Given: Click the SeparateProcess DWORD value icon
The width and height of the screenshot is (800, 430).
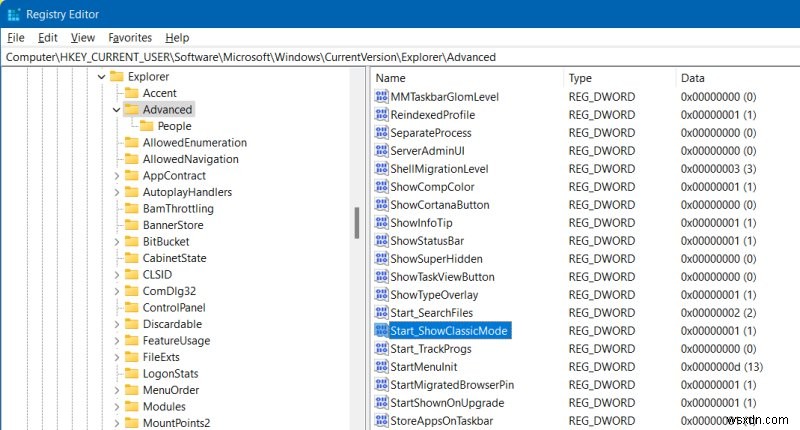Looking at the screenshot, I should click(x=382, y=133).
